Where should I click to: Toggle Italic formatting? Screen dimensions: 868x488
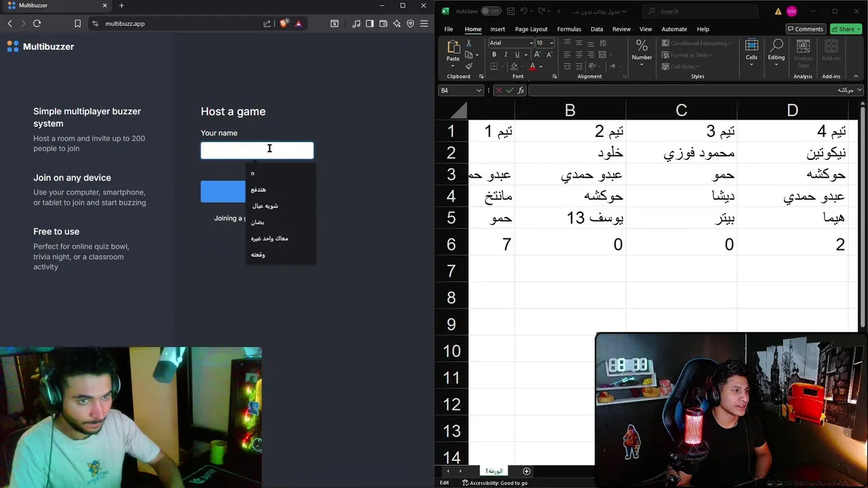(x=505, y=55)
